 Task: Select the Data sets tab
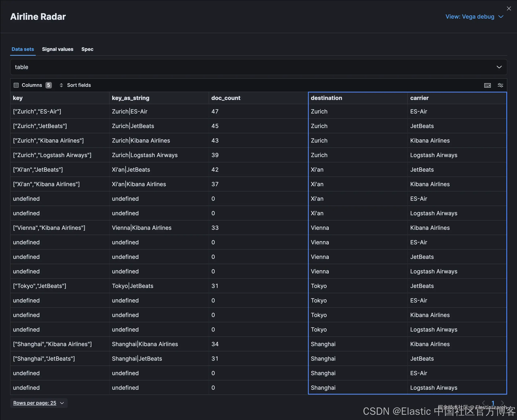pos(23,49)
